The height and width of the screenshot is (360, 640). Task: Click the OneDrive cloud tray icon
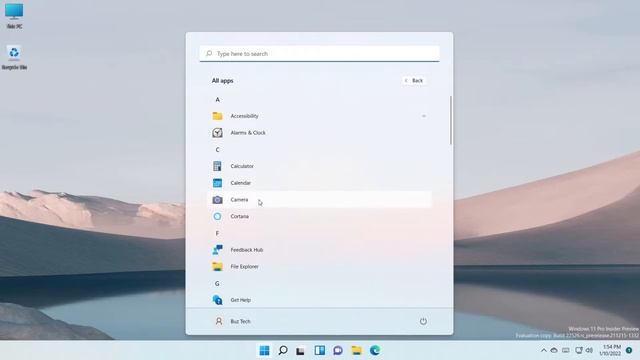pyautogui.click(x=554, y=350)
